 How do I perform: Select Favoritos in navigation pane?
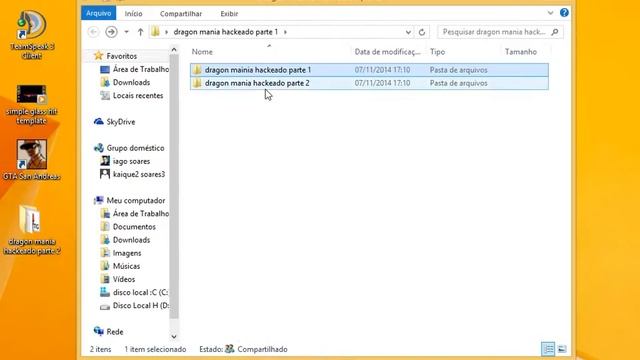tap(121, 56)
